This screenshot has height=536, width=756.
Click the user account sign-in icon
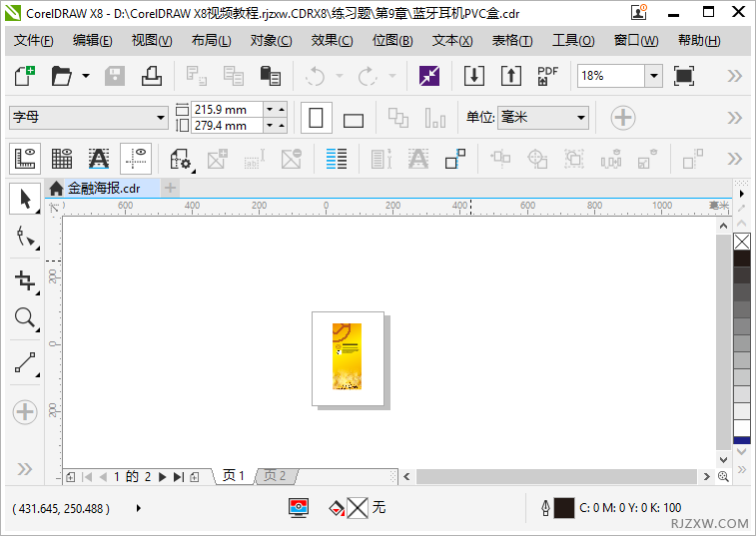pyautogui.click(x=639, y=12)
